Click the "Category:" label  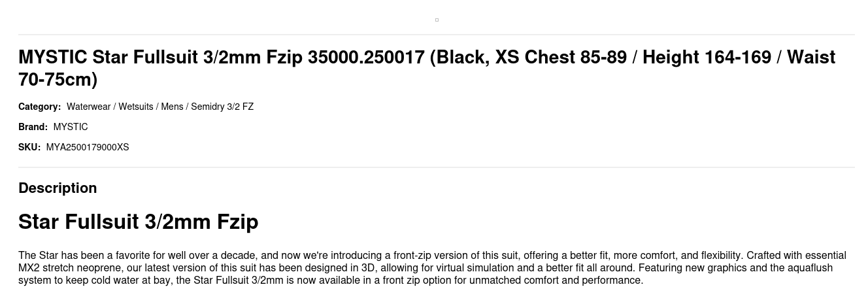tap(39, 107)
